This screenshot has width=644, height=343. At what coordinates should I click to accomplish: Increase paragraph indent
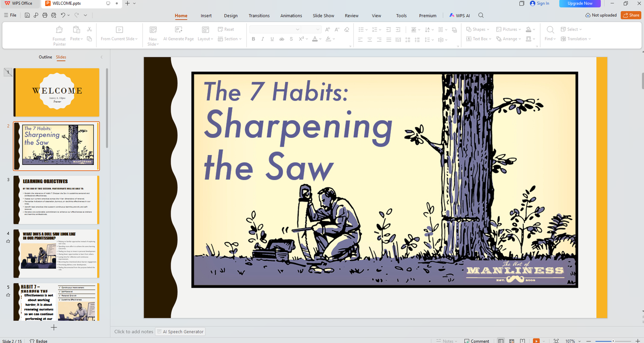tap(398, 29)
